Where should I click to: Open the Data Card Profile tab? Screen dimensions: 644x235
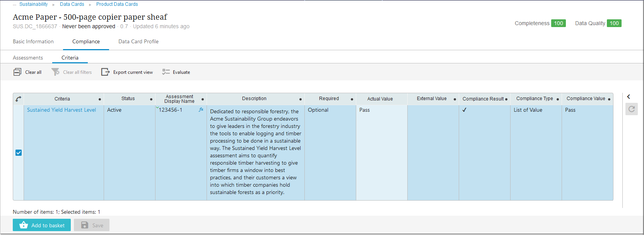click(x=138, y=42)
